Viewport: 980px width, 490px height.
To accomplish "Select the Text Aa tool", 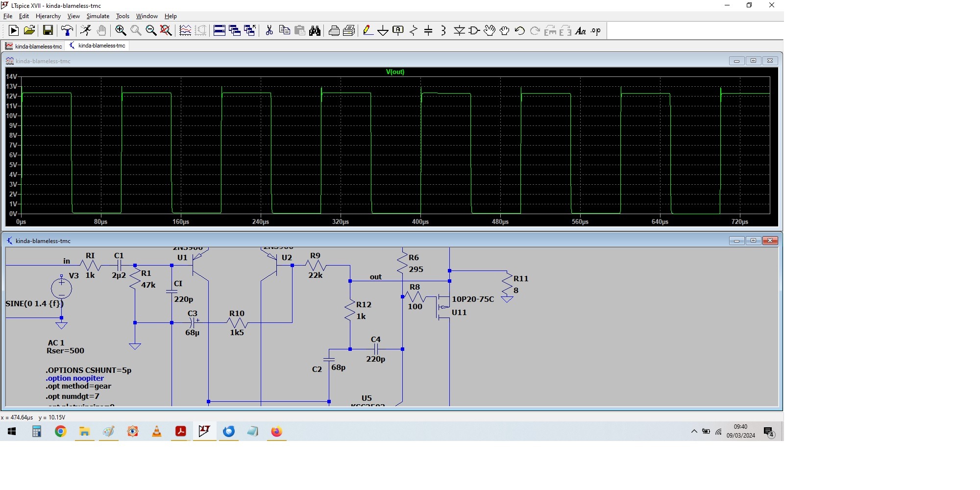I will (x=581, y=31).
